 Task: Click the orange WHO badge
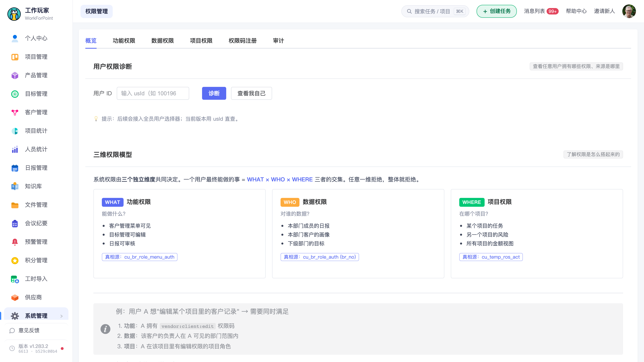[290, 202]
